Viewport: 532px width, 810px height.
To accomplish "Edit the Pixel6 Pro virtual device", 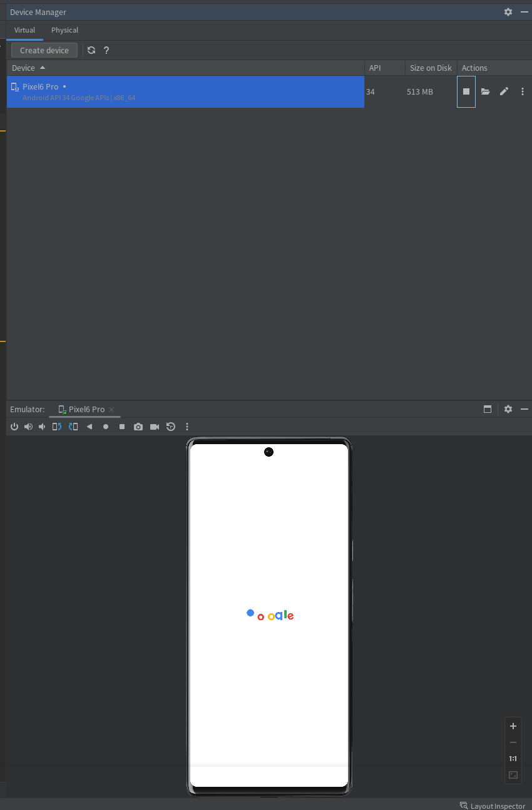I will [504, 91].
